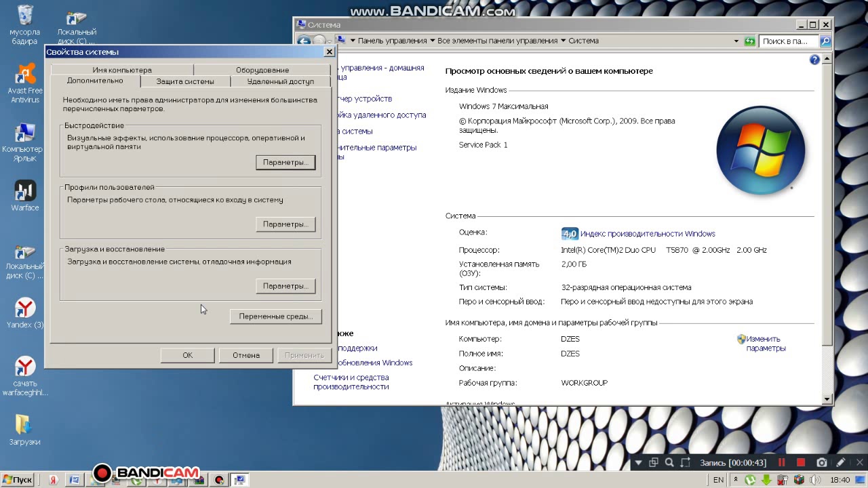Image resolution: width=868 pixels, height=488 pixels.
Task: Click the Rubik's cube tray icon
Action: point(799,479)
